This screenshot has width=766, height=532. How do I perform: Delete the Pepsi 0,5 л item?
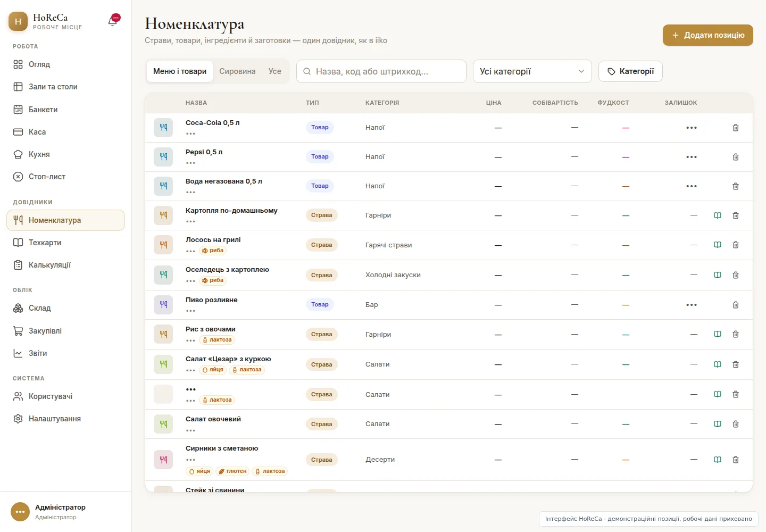[x=736, y=157]
